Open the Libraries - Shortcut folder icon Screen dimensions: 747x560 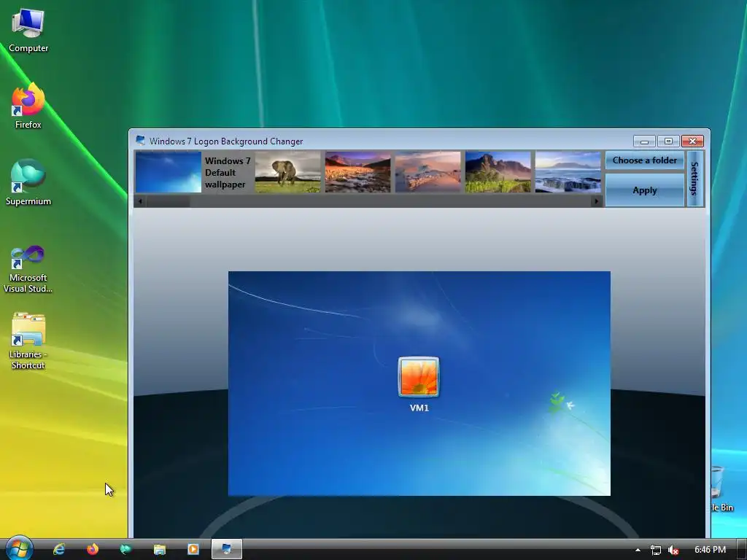click(28, 341)
